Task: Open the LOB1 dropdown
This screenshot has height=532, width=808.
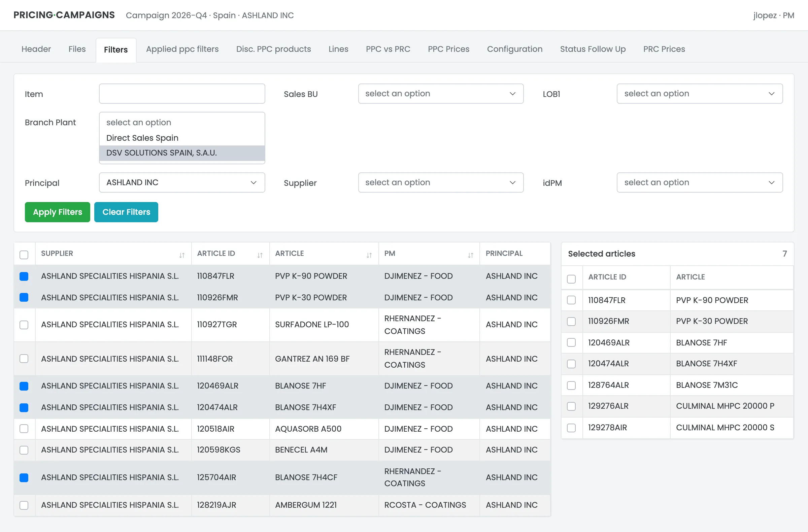Action: [x=700, y=94]
